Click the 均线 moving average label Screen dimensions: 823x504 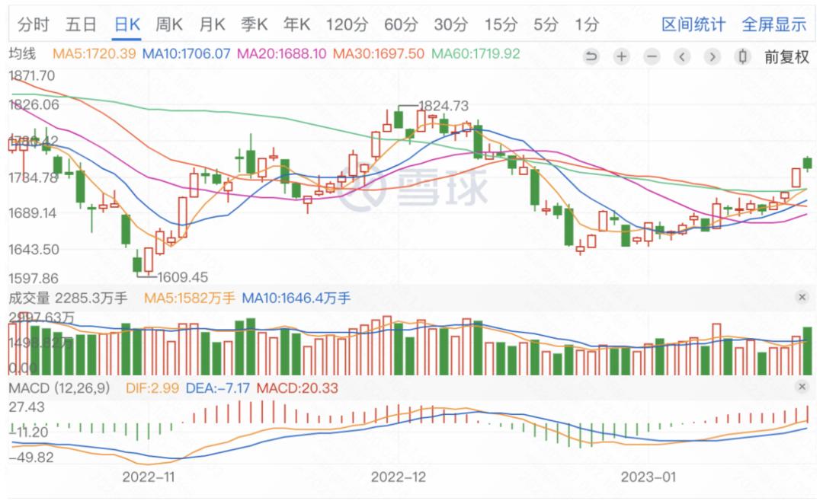coord(22,53)
